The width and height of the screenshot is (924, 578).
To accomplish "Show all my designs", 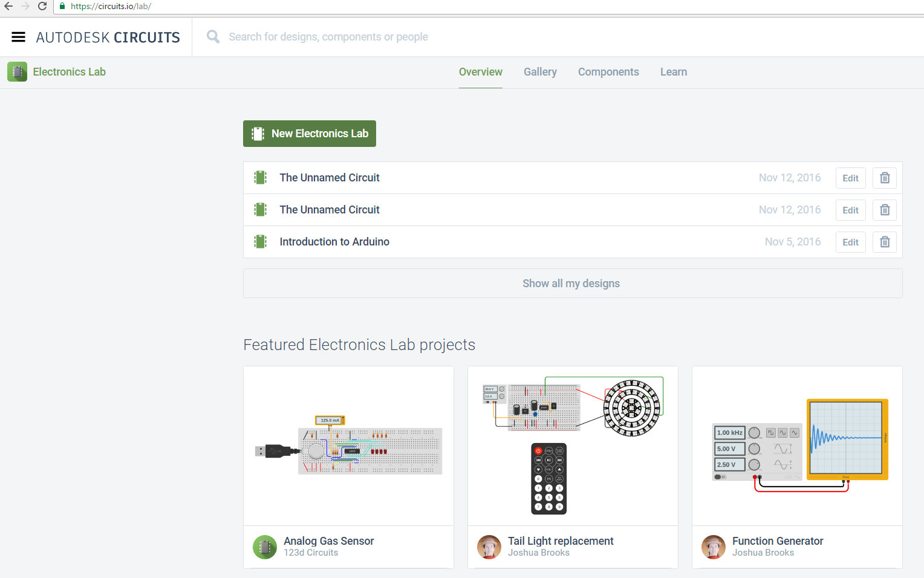I will [x=573, y=284].
